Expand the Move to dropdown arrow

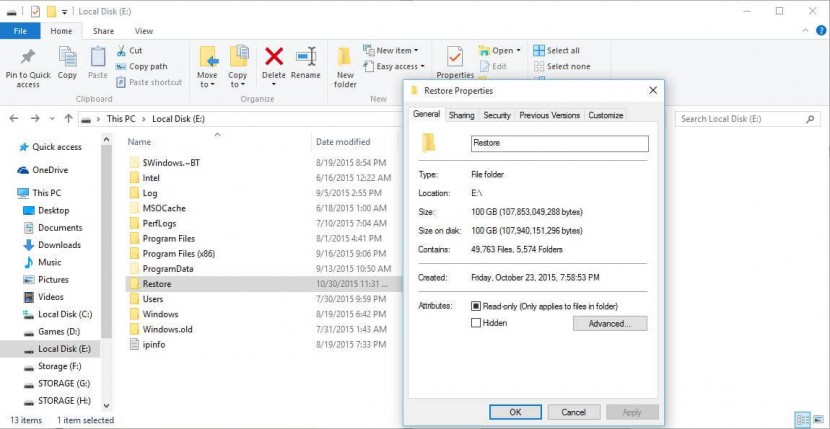coord(212,85)
